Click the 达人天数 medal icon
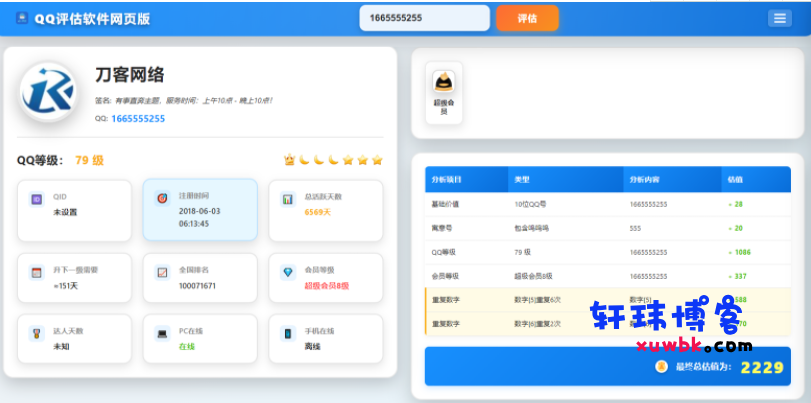 click(36, 334)
